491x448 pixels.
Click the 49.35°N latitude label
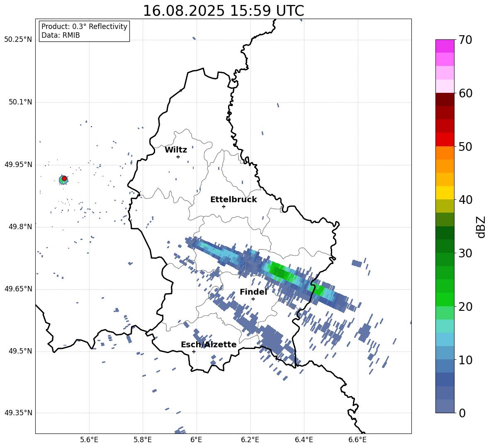(18, 413)
